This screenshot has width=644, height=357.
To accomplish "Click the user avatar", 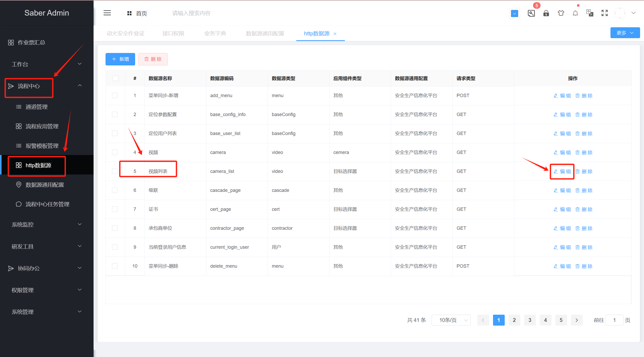I will point(620,13).
